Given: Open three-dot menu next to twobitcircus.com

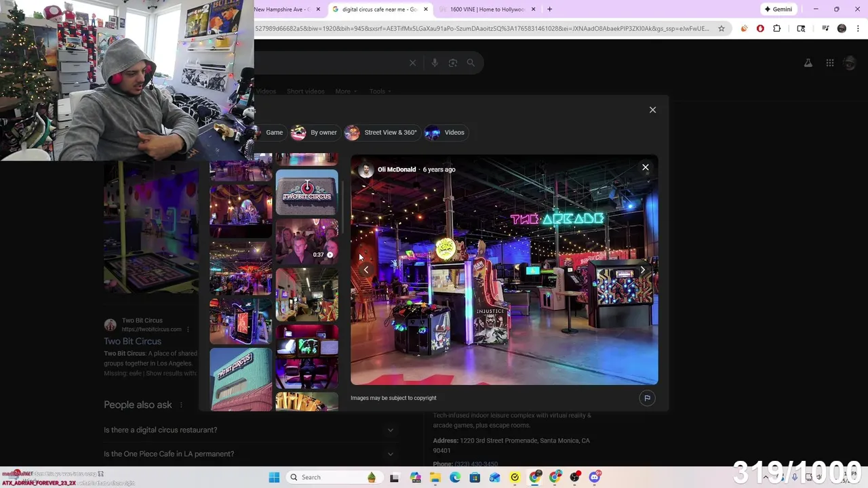Looking at the screenshot, I should click(188, 329).
